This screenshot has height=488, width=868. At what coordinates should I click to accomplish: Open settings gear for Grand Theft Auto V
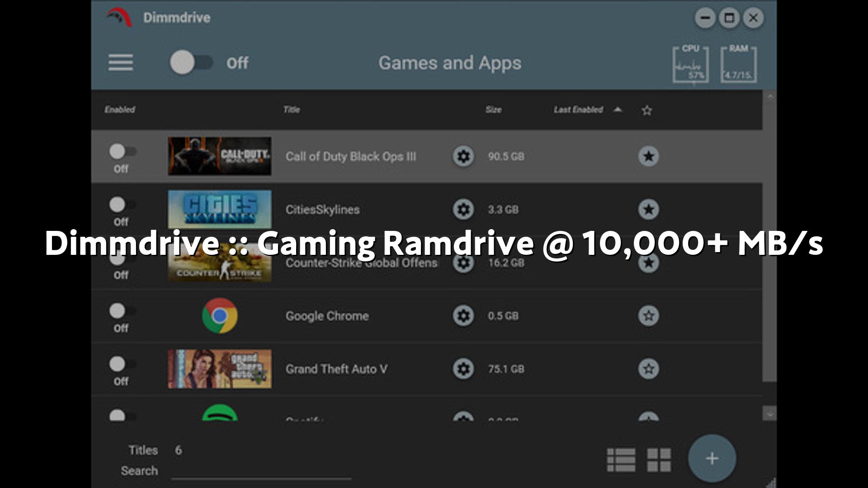pos(463,369)
